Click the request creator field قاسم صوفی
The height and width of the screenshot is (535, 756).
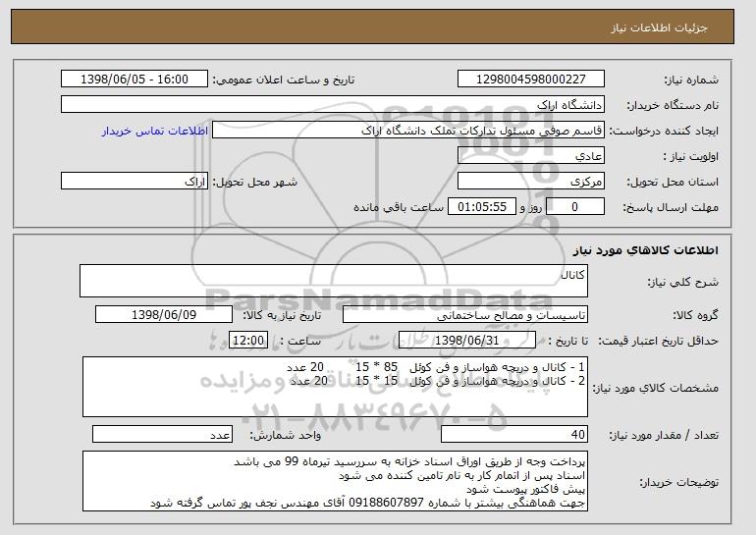(x=408, y=131)
